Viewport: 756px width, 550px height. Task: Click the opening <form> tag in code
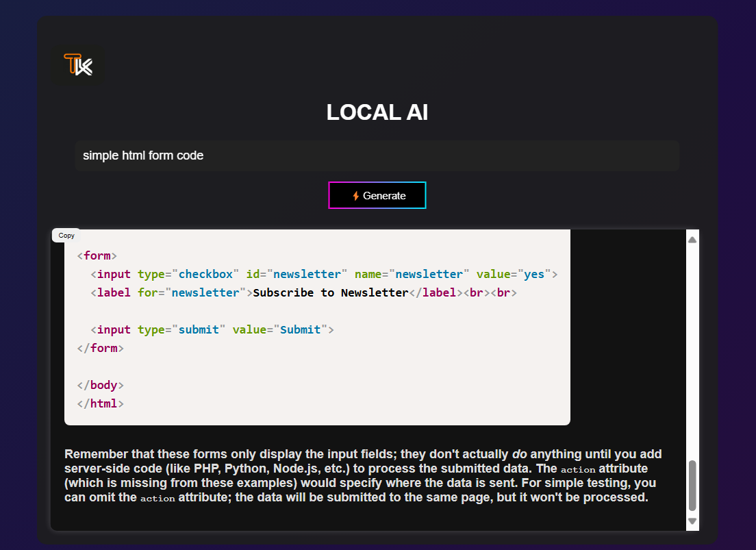pyautogui.click(x=97, y=255)
